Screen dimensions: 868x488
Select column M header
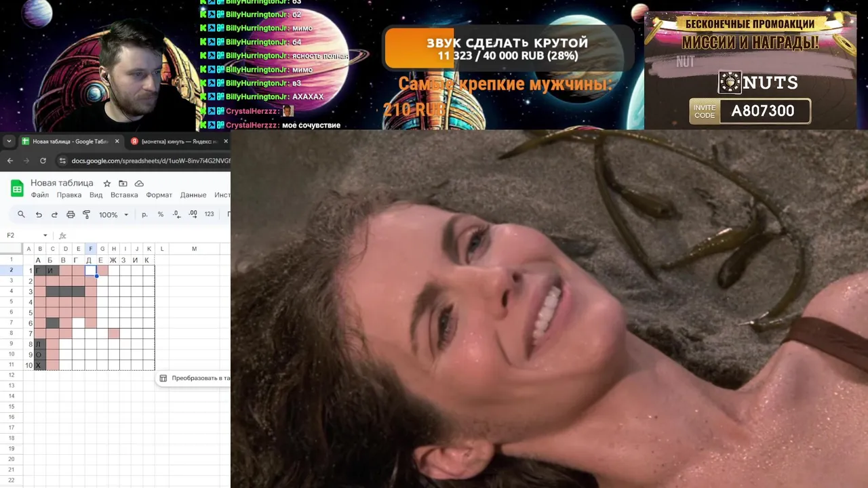(194, 249)
